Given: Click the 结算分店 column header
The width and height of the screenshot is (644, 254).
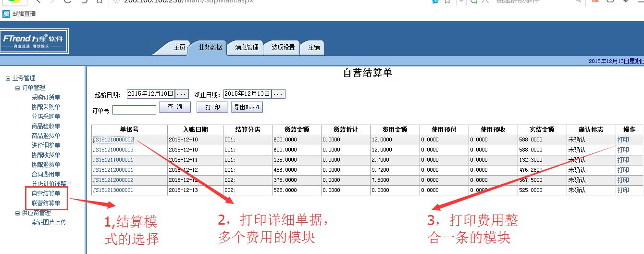Looking at the screenshot, I should [248, 130].
